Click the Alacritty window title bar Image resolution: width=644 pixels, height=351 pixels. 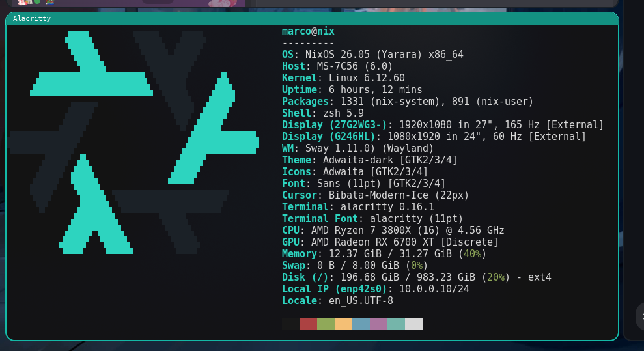pos(311,18)
